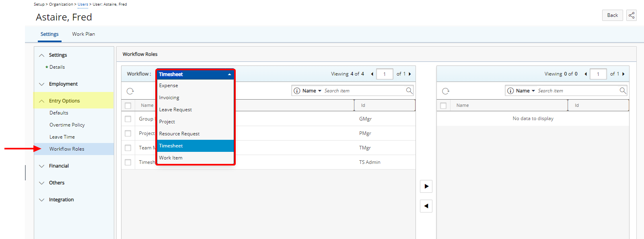Viewport: 644px width, 239px height.
Task: Click the TMgr Id cell
Action: click(365, 148)
